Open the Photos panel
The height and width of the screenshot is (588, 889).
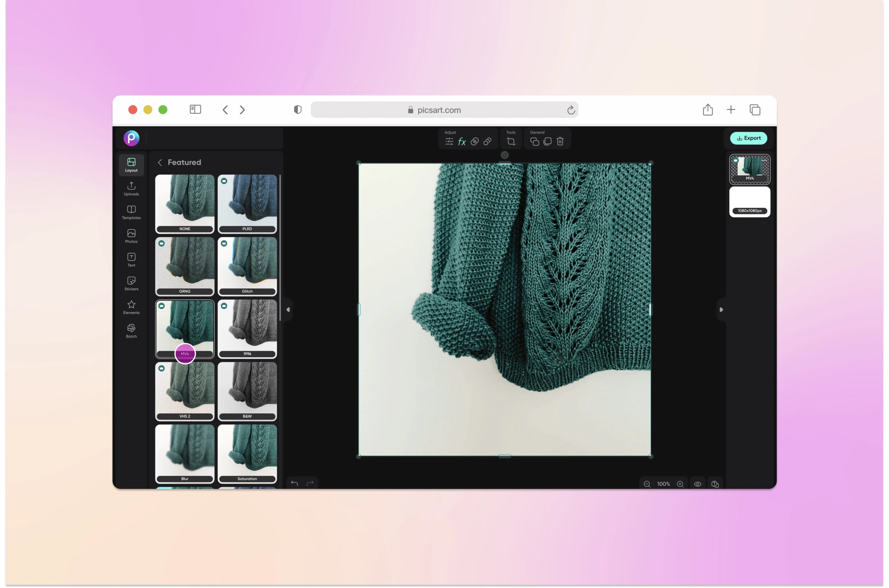tap(131, 235)
